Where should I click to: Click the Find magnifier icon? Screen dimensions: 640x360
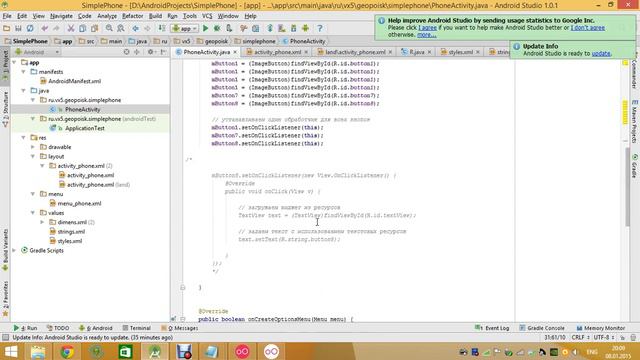tap(109, 28)
